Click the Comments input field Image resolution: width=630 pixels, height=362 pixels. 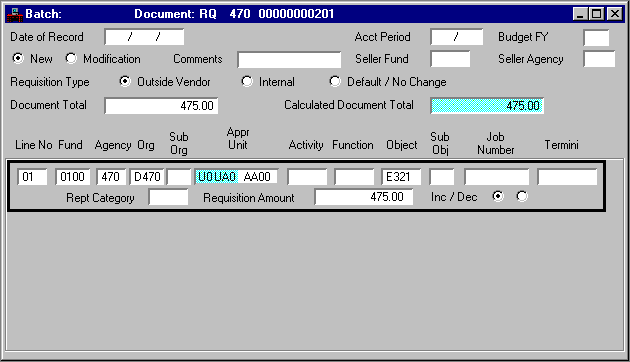(289, 60)
